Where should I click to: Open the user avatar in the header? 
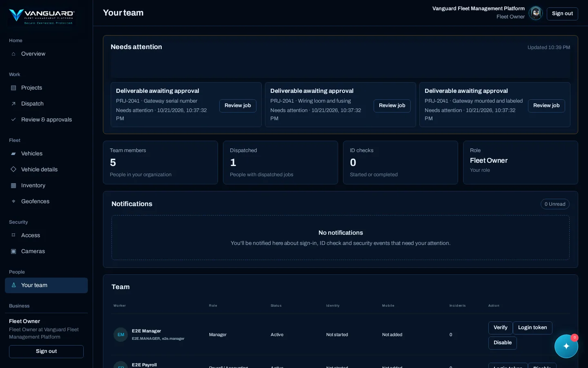point(535,13)
